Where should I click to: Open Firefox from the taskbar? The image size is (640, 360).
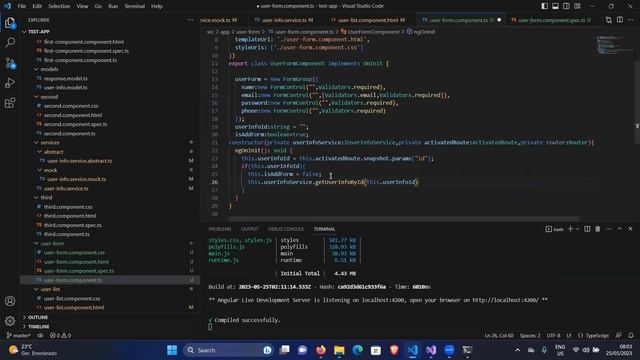pos(321,350)
